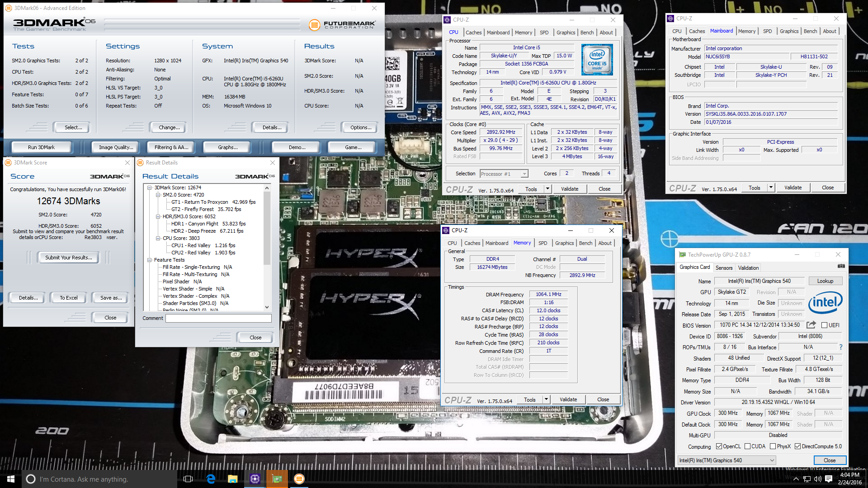Open Bench tab in CPU-Z processor window

tap(587, 33)
